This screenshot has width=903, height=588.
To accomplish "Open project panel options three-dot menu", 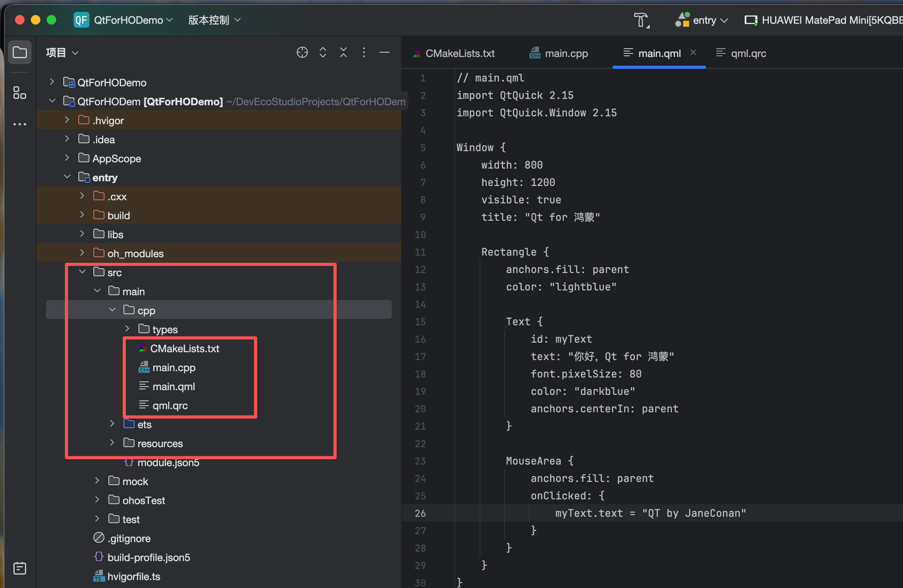I will 364,52.
